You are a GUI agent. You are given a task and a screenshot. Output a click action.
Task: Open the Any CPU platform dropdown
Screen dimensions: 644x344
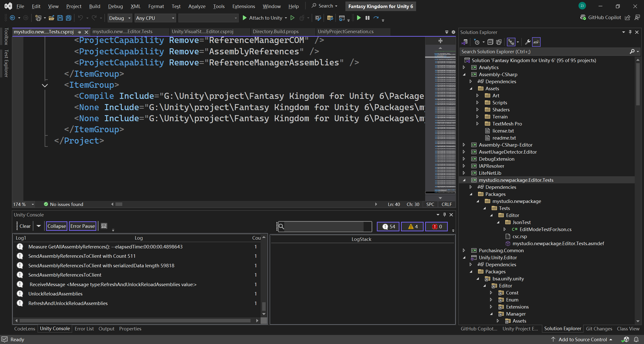(x=155, y=18)
